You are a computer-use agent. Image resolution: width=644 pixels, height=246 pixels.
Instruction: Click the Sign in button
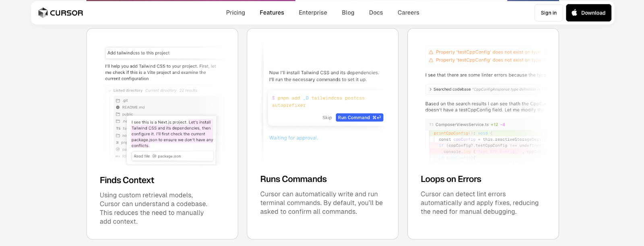(549, 13)
